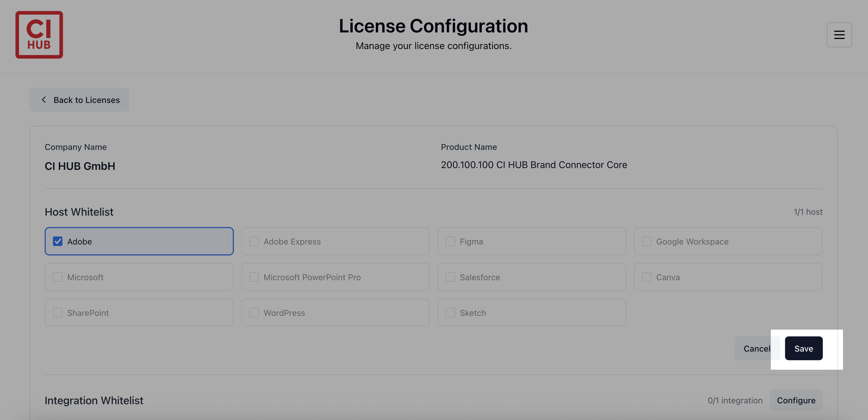Cancel host whitelist editing

[x=756, y=349]
